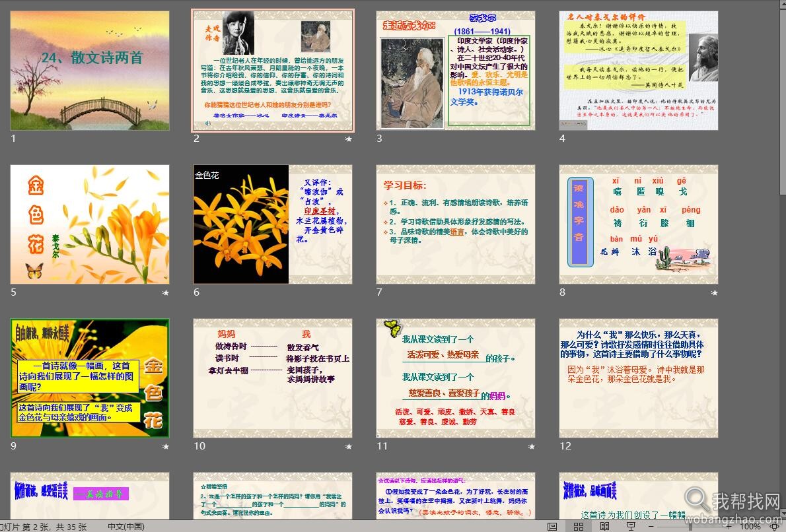Click the animation star under slide 11
The width and height of the screenshot is (786, 532).
point(531,446)
